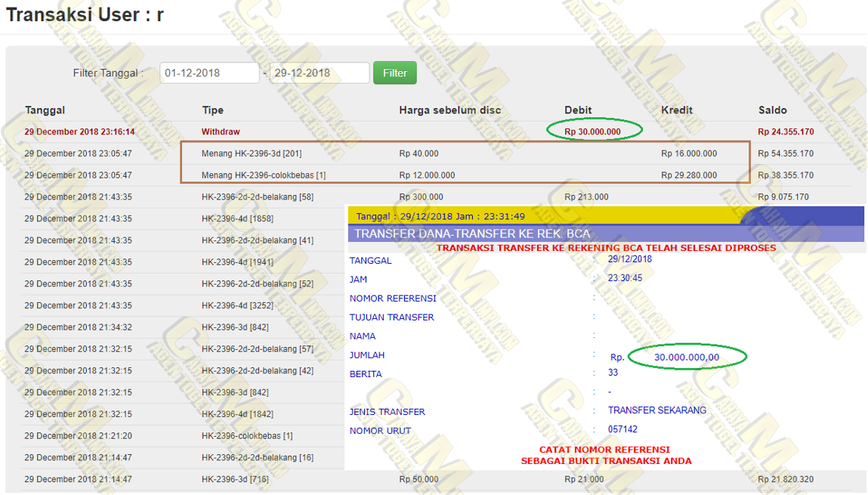868x495 pixels.
Task: Click the Saldo column header
Action: point(772,110)
